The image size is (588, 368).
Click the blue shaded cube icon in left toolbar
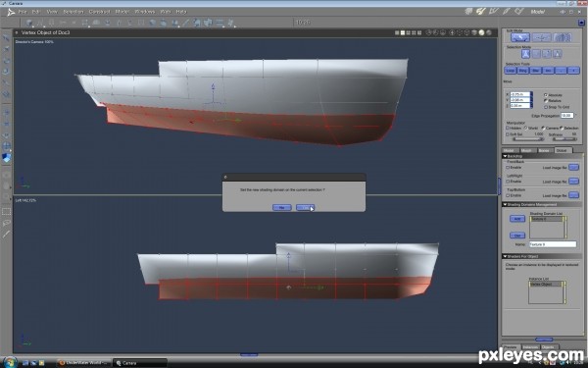point(7,158)
